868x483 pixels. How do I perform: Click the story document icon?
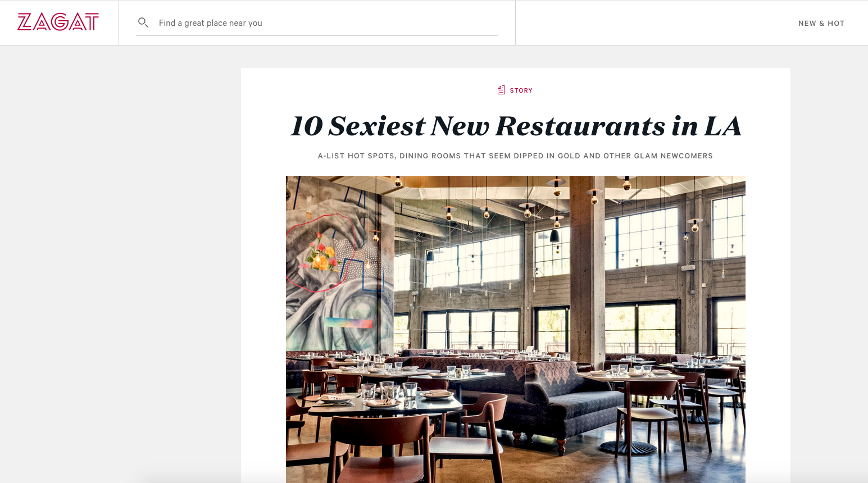pos(501,90)
